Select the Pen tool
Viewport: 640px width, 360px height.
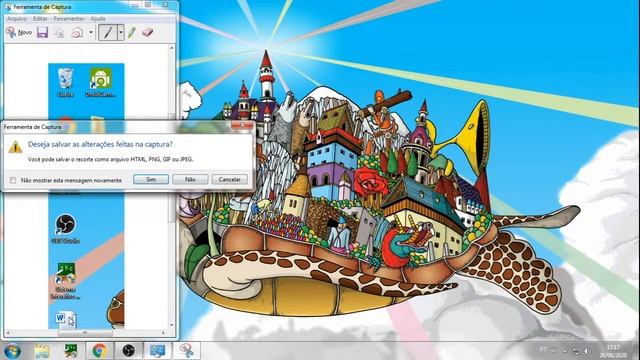[x=108, y=32]
